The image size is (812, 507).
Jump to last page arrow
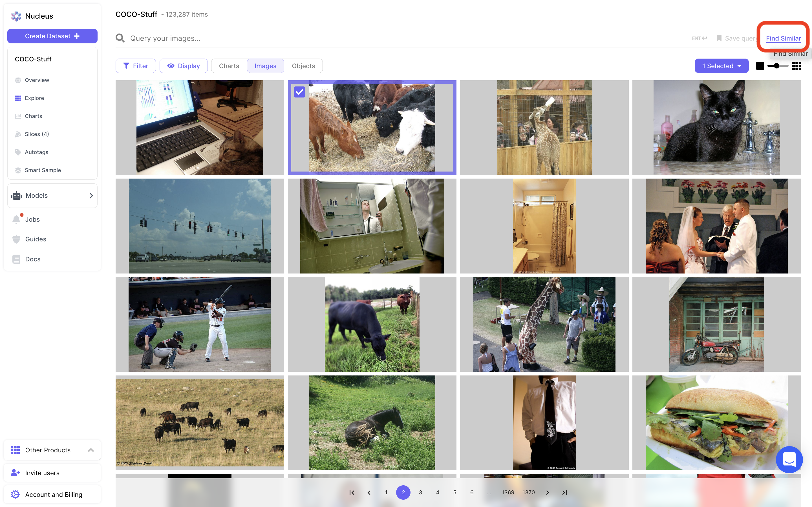click(564, 492)
